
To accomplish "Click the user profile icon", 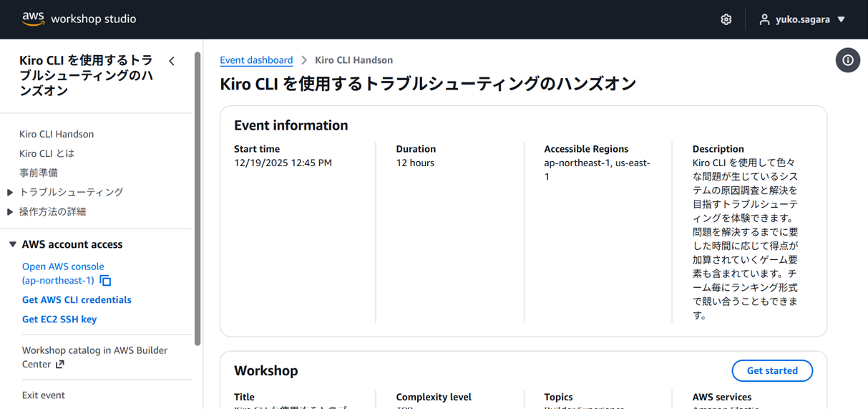I will (x=764, y=19).
